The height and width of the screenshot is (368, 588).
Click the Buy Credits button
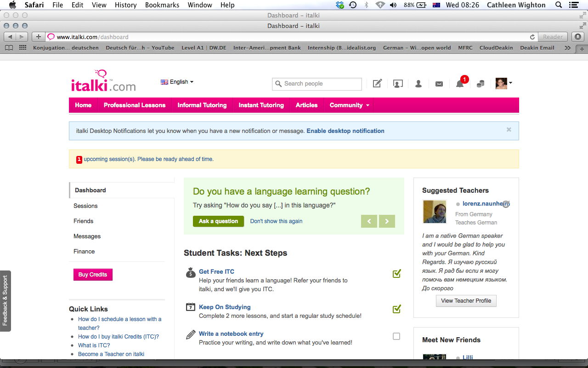(93, 275)
